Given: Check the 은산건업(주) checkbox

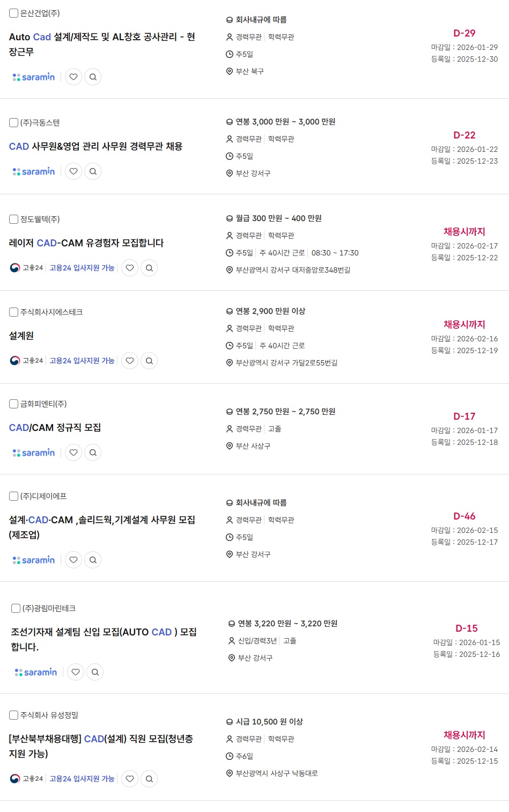Looking at the screenshot, I should pyautogui.click(x=14, y=13).
